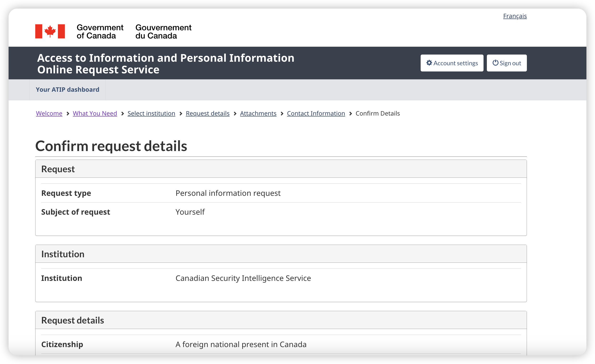Click the Canadian flag logo
Screen dimensions: 595x364
point(50,31)
